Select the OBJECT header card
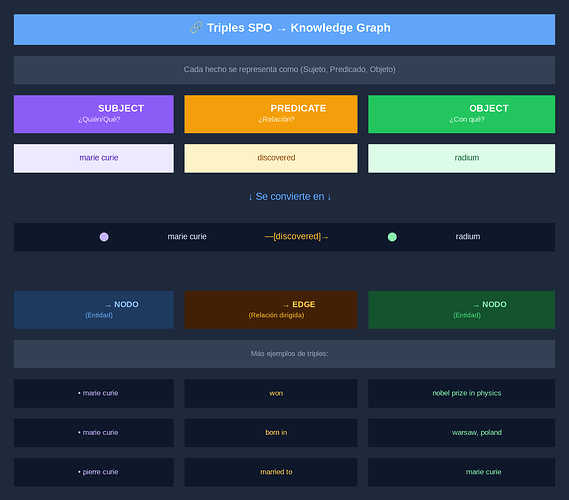The image size is (569, 500). 462,114
